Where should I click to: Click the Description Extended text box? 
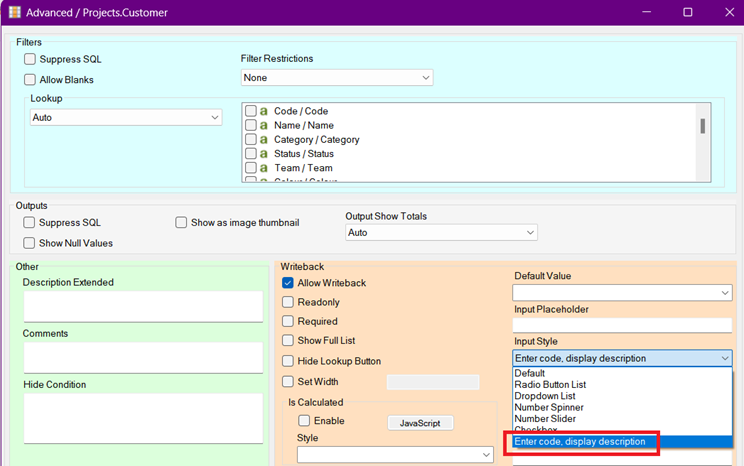[x=143, y=307]
